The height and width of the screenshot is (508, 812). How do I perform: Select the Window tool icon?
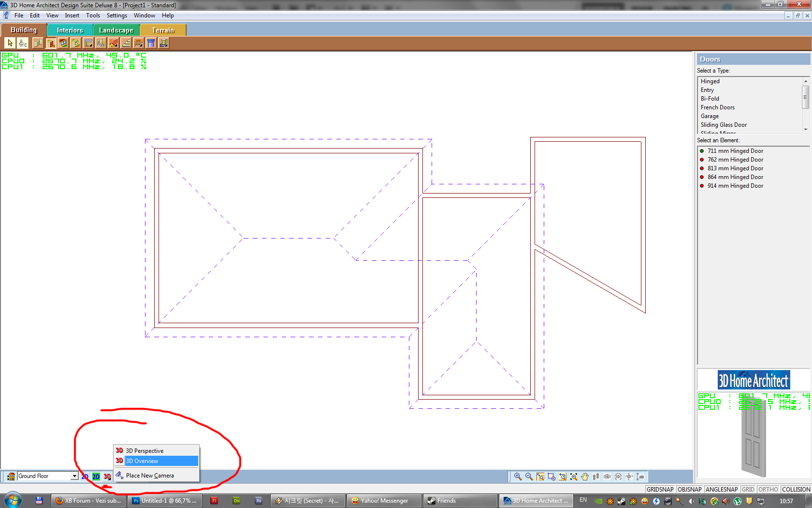63,43
